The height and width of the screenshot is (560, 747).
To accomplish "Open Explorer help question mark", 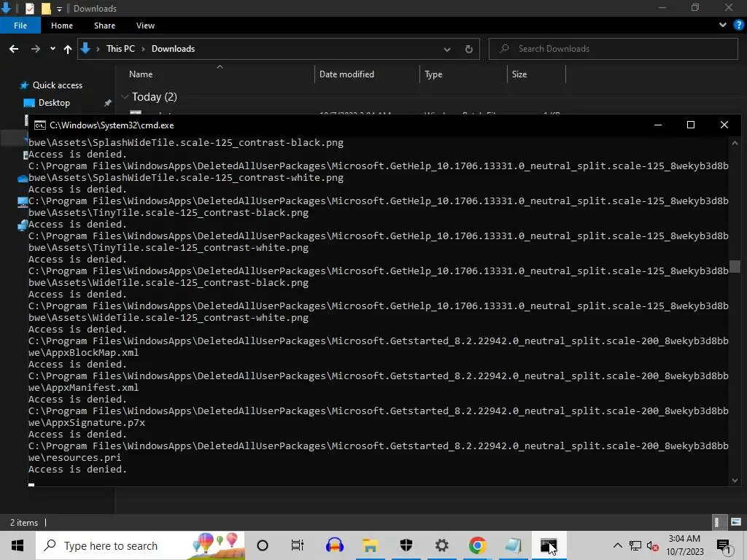I will click(x=739, y=26).
